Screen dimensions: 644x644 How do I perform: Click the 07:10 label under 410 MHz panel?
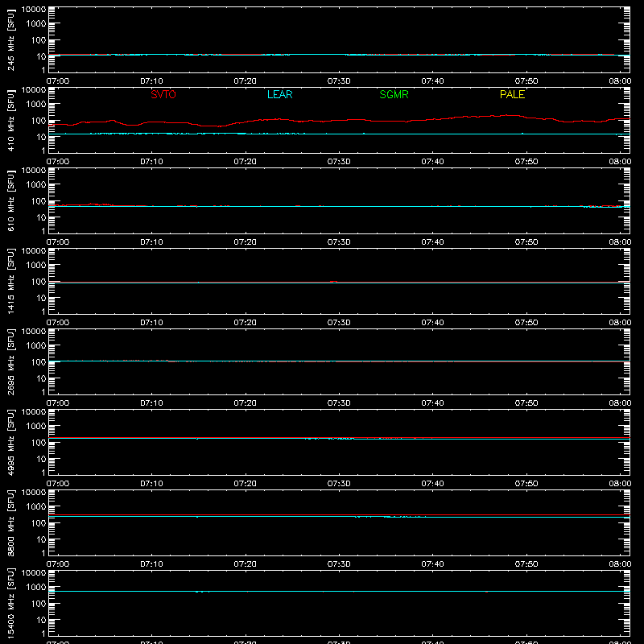[x=151, y=162]
